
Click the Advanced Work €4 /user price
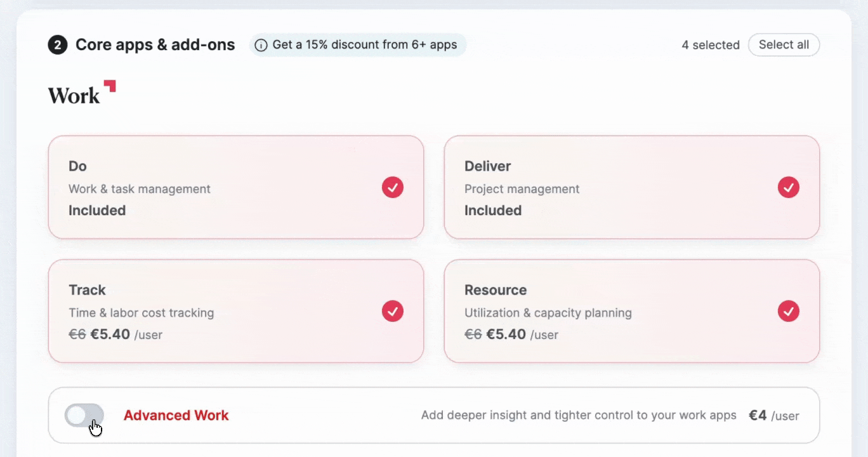[774, 416]
